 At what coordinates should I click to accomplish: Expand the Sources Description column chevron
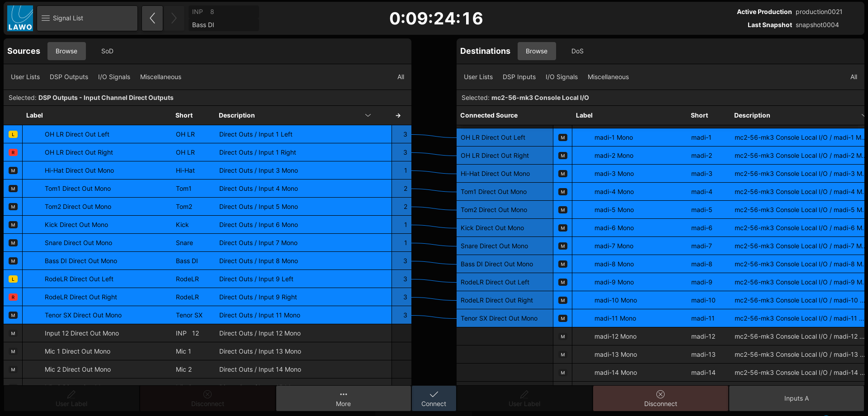click(x=368, y=116)
